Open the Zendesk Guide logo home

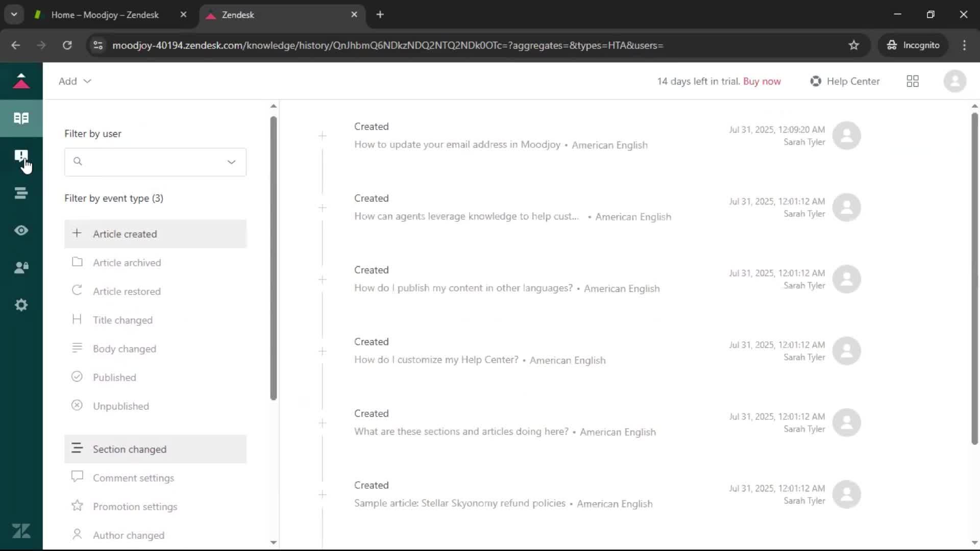[x=21, y=81]
